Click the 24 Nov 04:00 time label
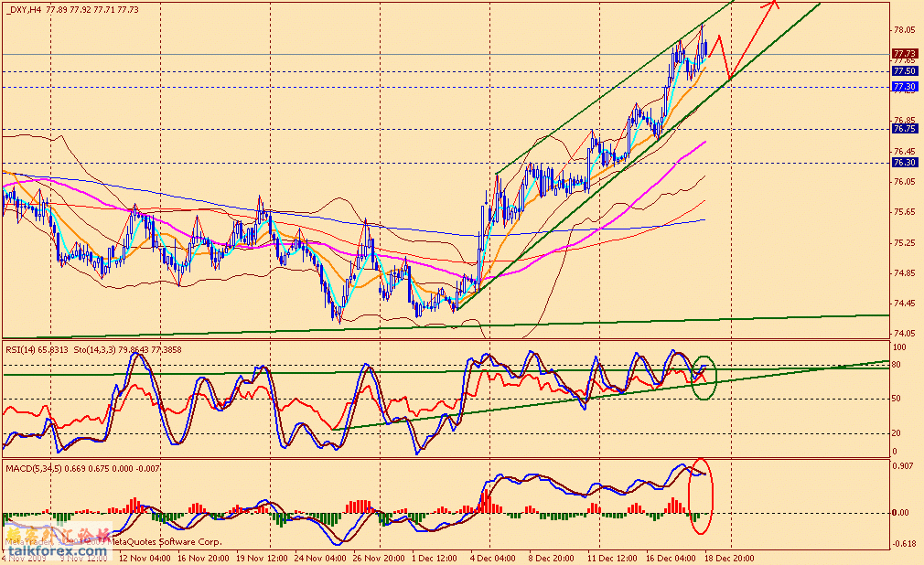Image resolution: width=924 pixels, height=565 pixels. click(320, 558)
